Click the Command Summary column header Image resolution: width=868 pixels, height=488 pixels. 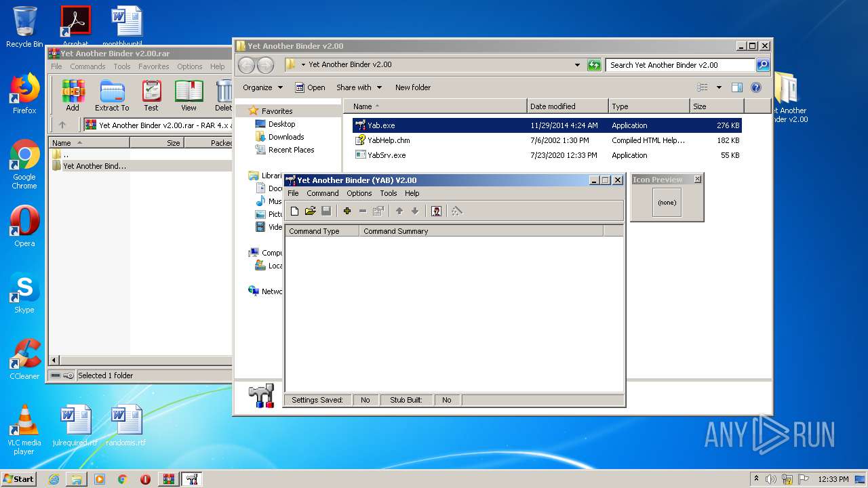(x=481, y=231)
